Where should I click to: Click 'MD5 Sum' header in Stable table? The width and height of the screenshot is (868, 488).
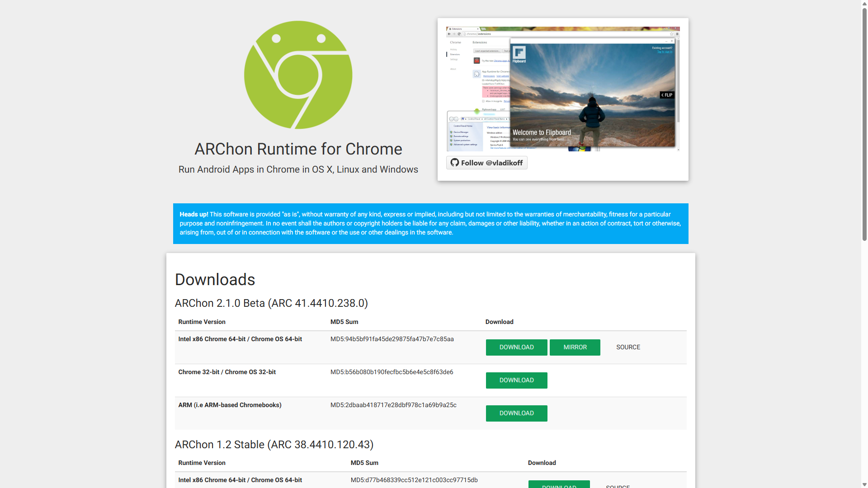[364, 463]
